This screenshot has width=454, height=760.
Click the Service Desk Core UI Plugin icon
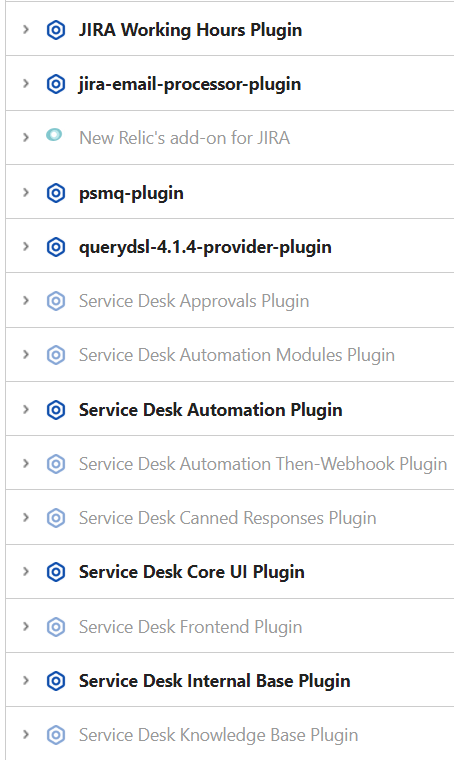point(56,572)
